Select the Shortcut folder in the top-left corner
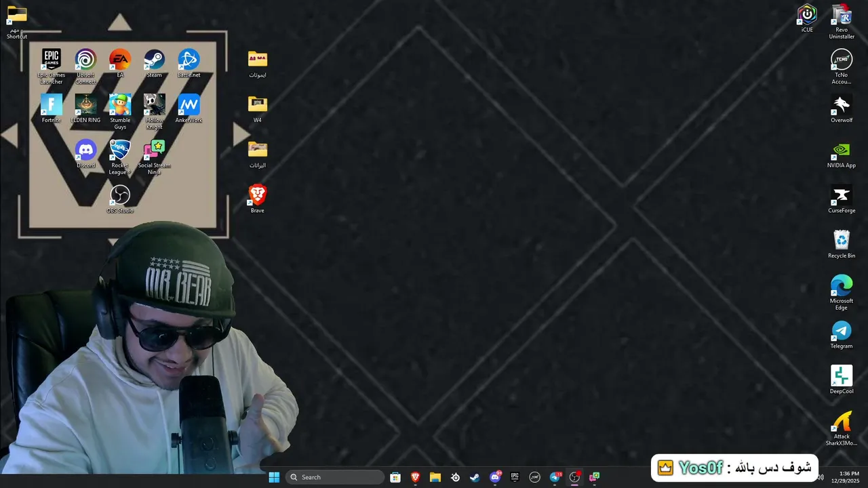 (x=17, y=22)
